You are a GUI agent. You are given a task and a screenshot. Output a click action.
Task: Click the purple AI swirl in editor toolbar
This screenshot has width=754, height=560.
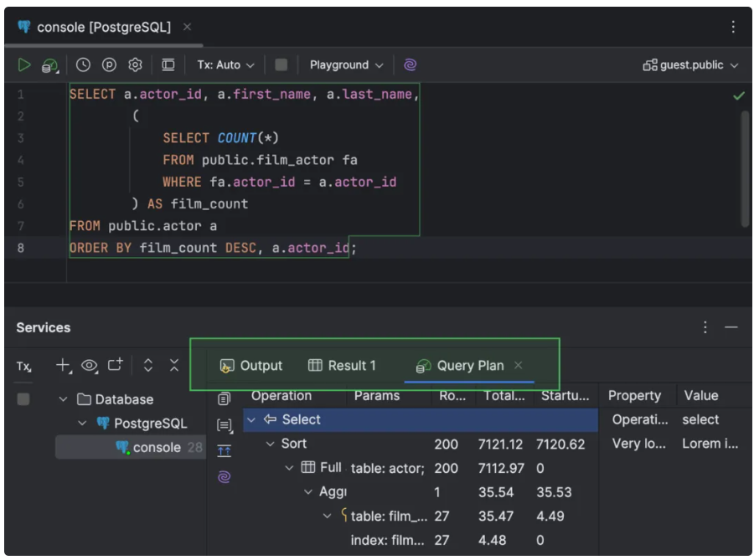[410, 64]
